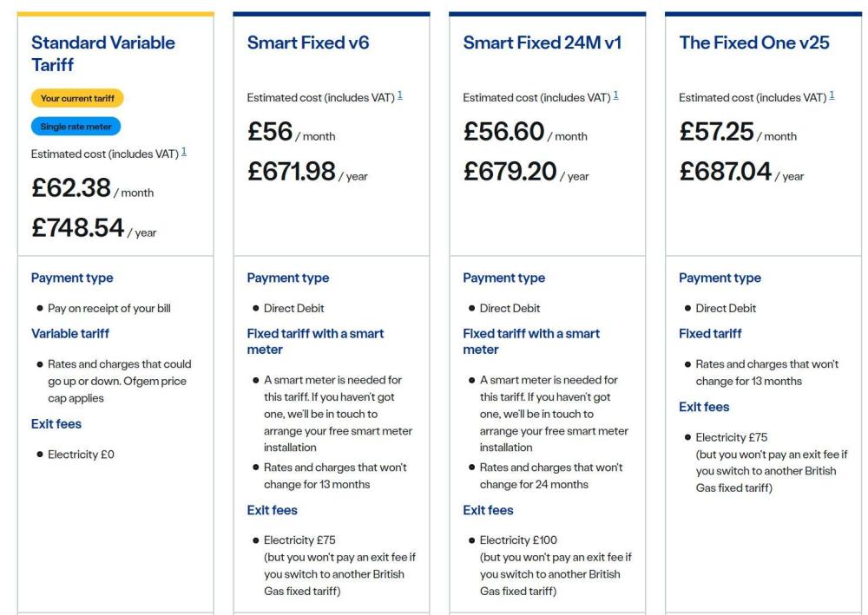Click the 'Single rate meter' blue badge
The height and width of the screenshot is (615, 868).
pos(76,127)
